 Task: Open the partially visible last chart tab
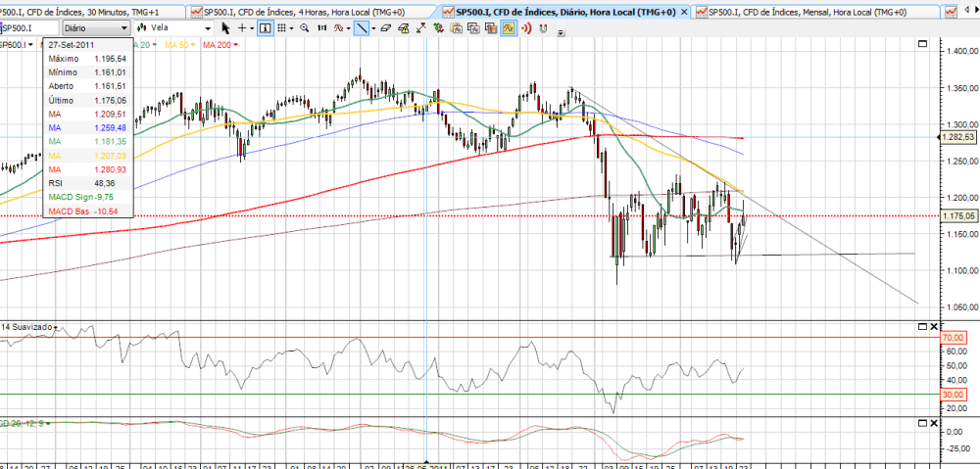point(951,12)
